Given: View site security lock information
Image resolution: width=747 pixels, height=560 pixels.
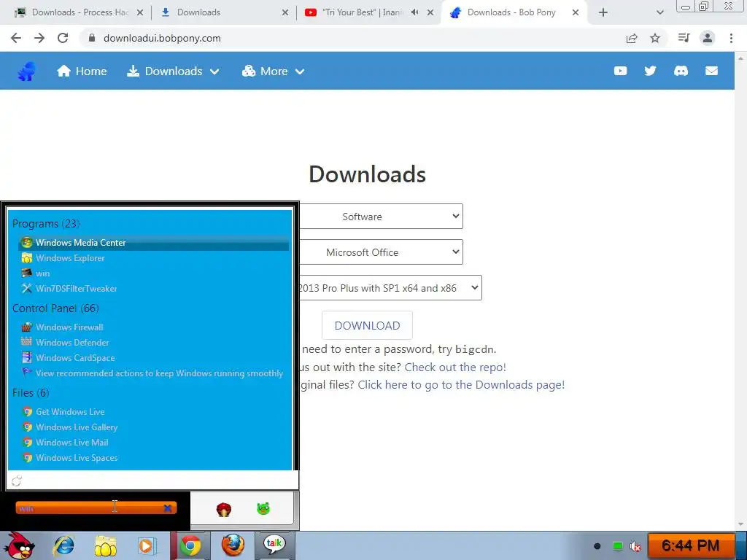Looking at the screenshot, I should [92, 38].
